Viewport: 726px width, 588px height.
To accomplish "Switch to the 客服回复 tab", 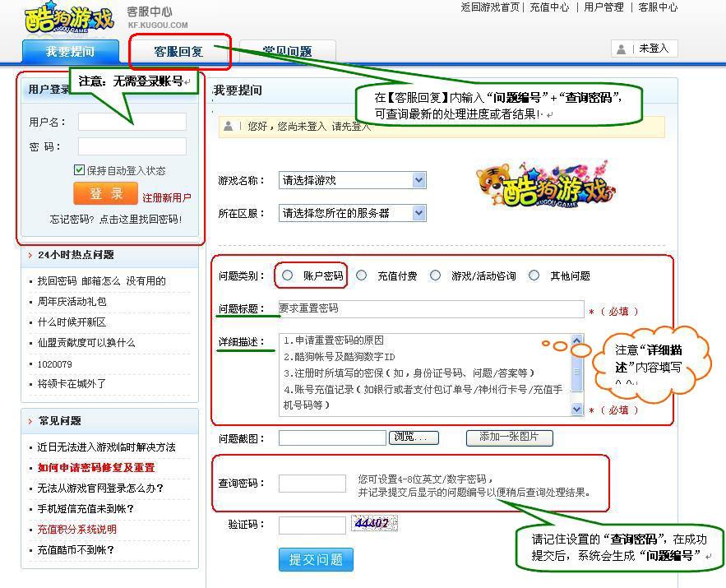I will click(x=178, y=51).
